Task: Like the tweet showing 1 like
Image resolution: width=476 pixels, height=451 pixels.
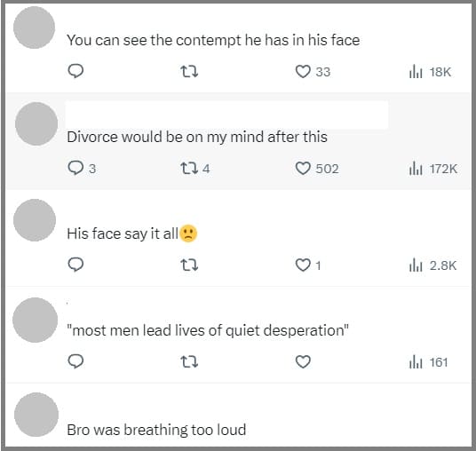Action: pos(308,265)
